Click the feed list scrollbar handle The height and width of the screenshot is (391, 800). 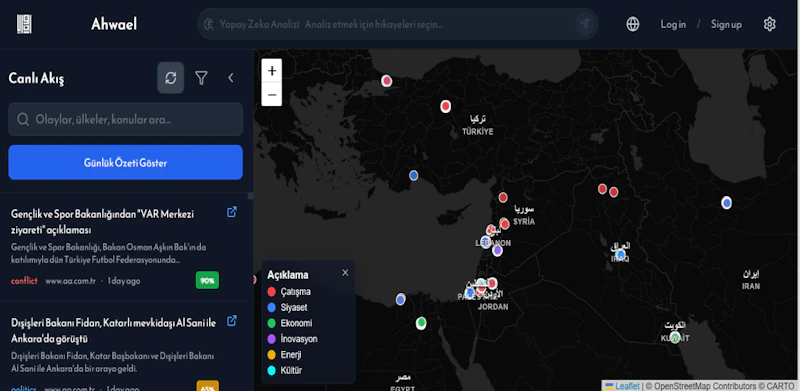pyautogui.click(x=251, y=196)
